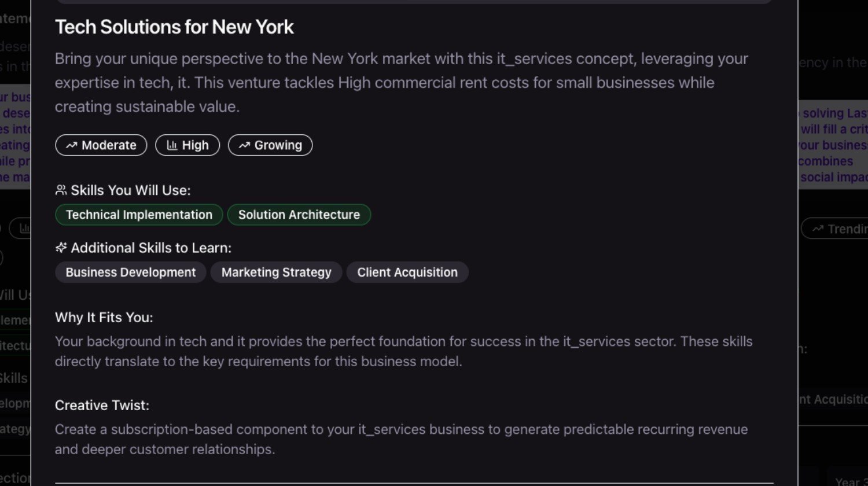Click the Why It Fits You heading
The height and width of the screenshot is (486, 868).
click(x=104, y=317)
